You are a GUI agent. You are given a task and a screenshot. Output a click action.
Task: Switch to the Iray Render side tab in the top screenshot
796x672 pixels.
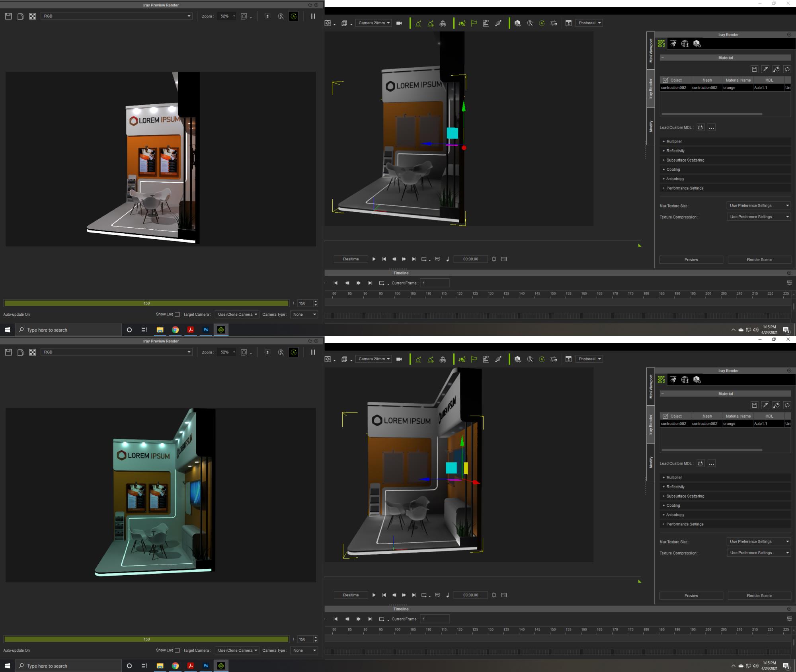pyautogui.click(x=651, y=88)
